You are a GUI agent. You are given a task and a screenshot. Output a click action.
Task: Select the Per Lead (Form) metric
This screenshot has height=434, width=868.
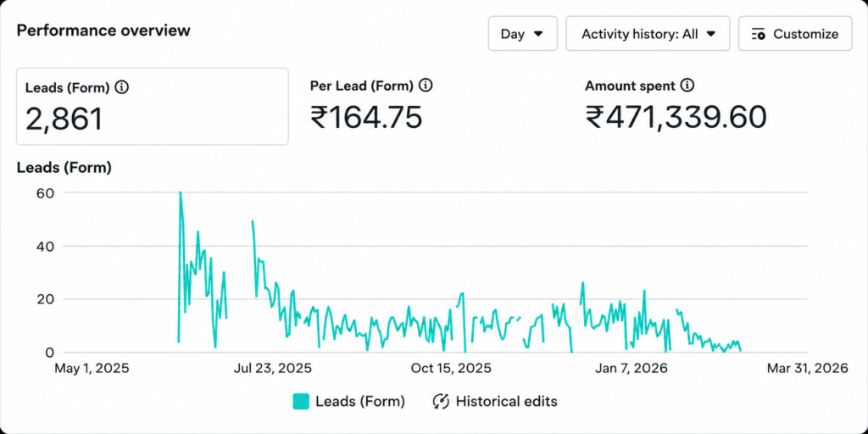(x=371, y=105)
